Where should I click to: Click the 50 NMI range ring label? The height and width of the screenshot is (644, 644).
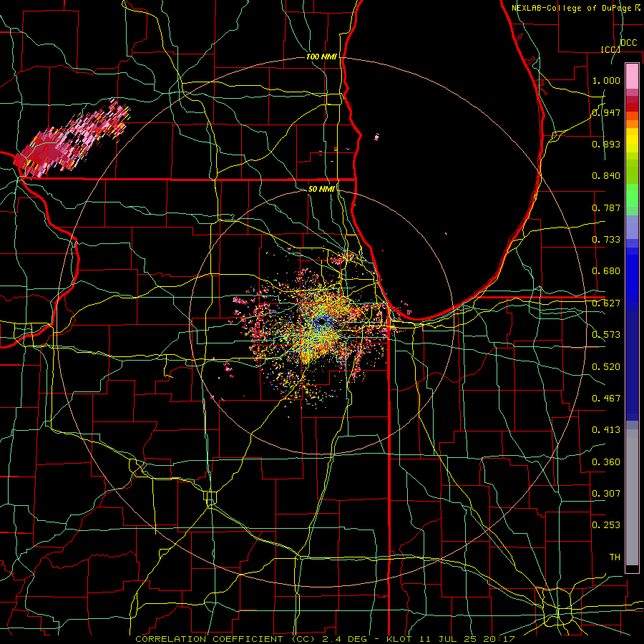pos(321,189)
